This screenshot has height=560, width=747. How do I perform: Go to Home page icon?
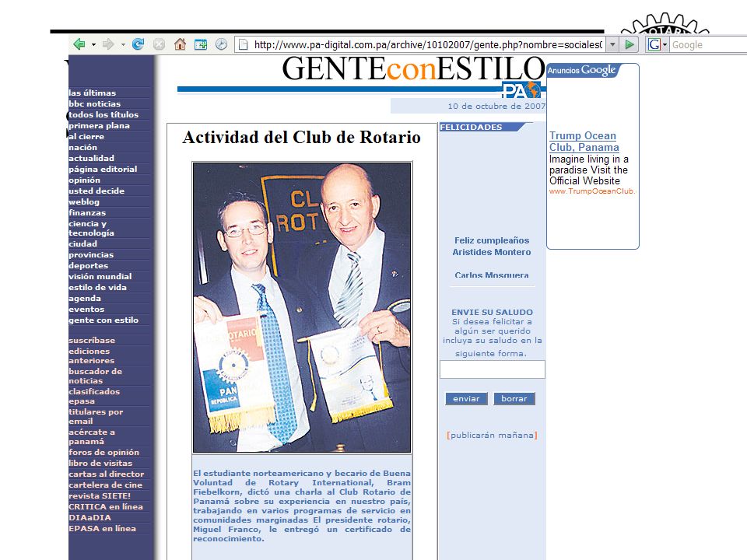180,44
